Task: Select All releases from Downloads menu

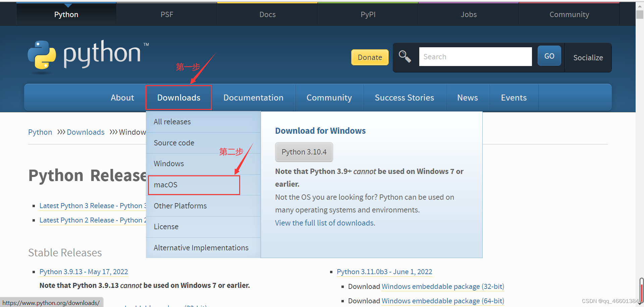Action: click(x=203, y=122)
